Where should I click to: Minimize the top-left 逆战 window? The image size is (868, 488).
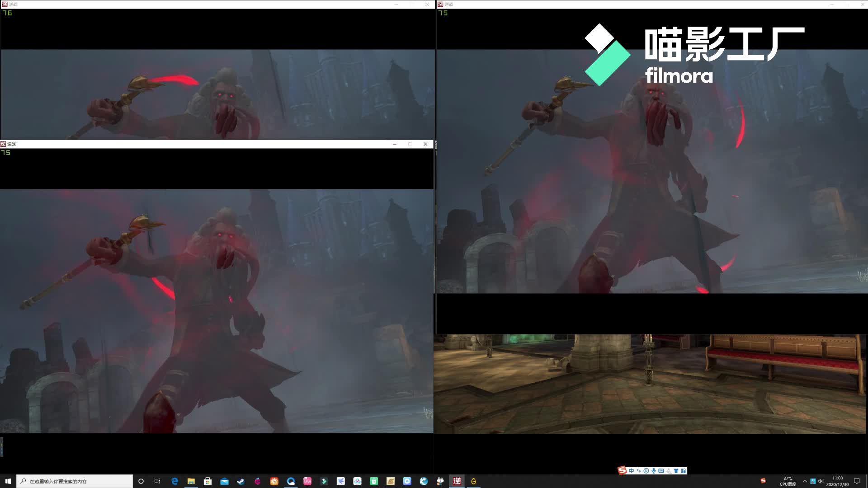[396, 4]
